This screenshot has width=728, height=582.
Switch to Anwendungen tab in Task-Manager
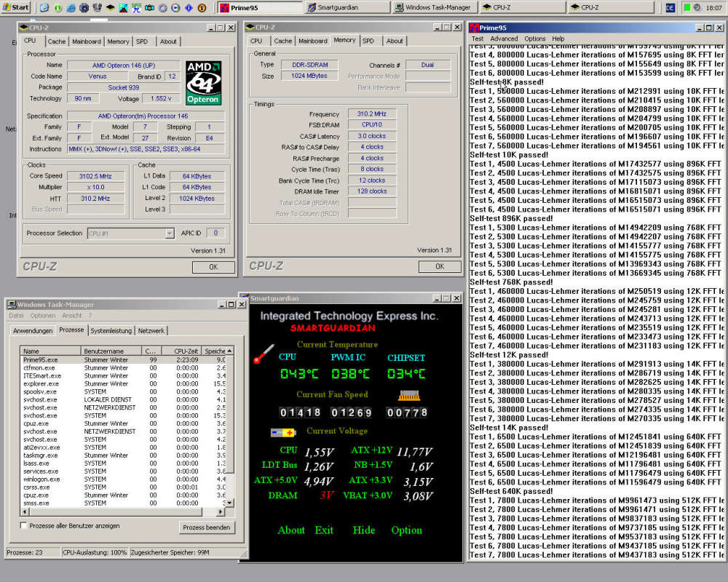point(33,330)
